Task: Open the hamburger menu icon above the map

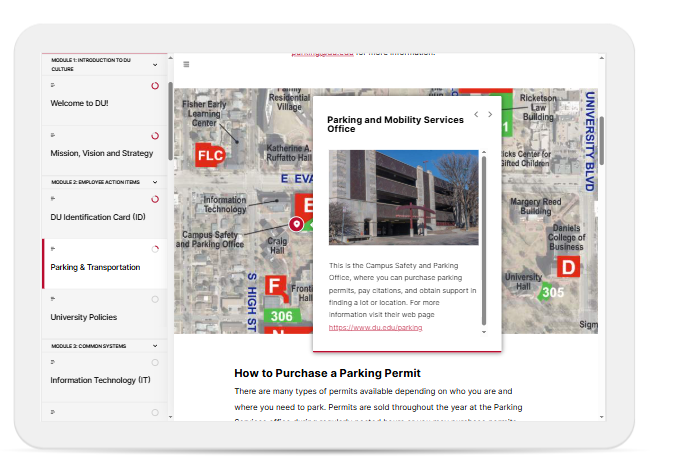Action: click(x=186, y=64)
